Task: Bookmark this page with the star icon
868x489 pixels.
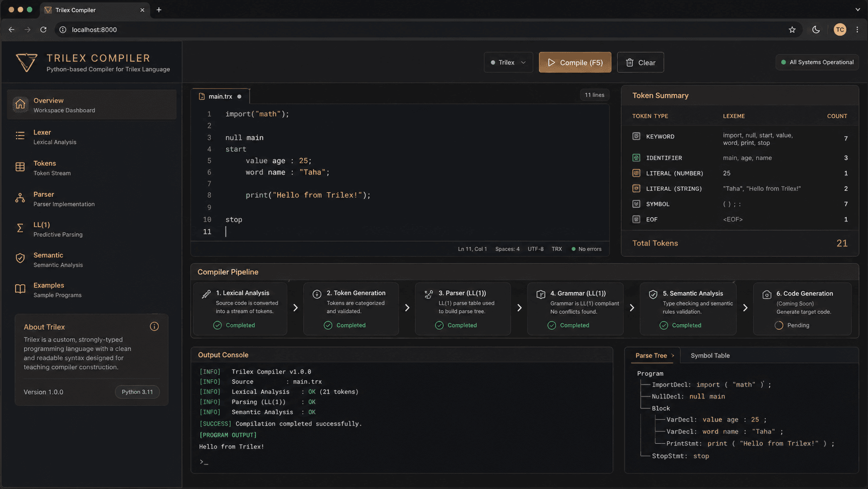Action: pyautogui.click(x=792, y=30)
